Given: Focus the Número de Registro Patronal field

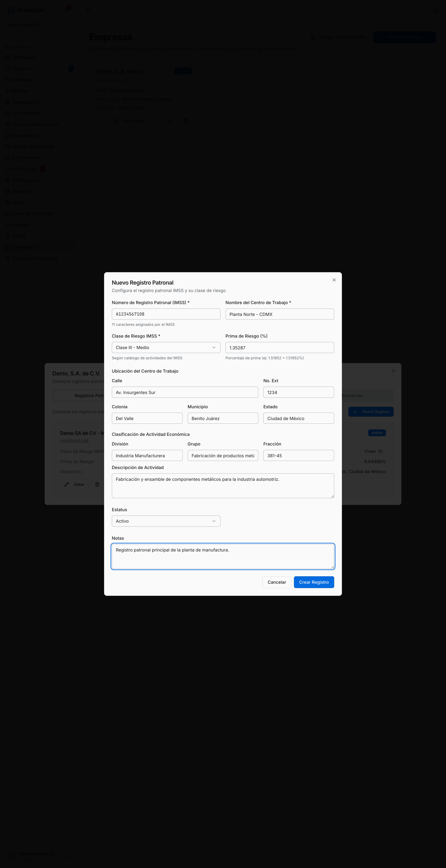Looking at the screenshot, I should 166,314.
